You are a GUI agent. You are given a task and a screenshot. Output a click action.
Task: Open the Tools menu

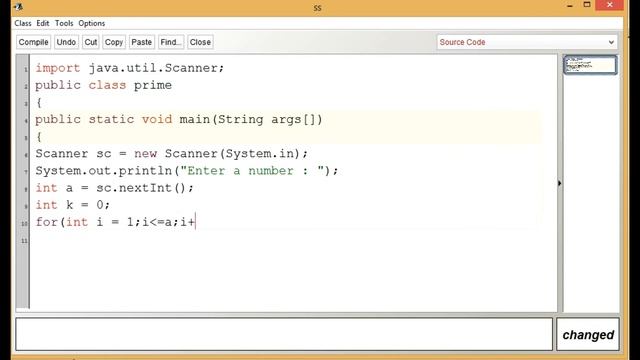[x=64, y=23]
